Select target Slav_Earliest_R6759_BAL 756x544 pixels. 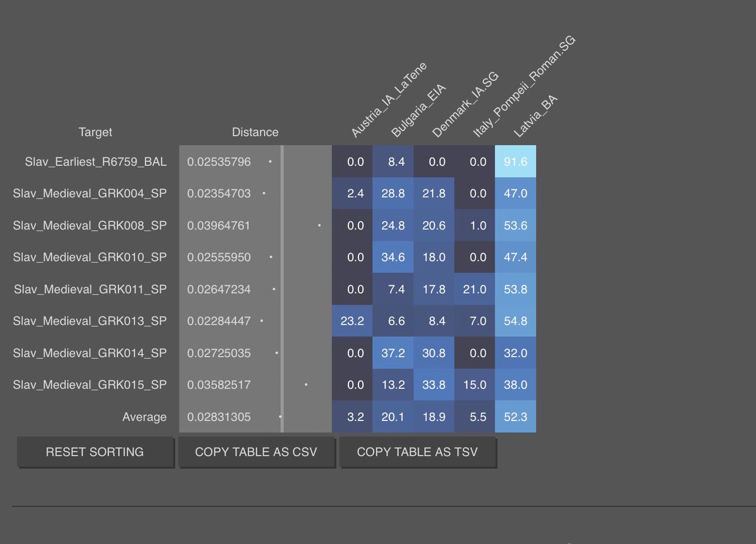pyautogui.click(x=96, y=161)
